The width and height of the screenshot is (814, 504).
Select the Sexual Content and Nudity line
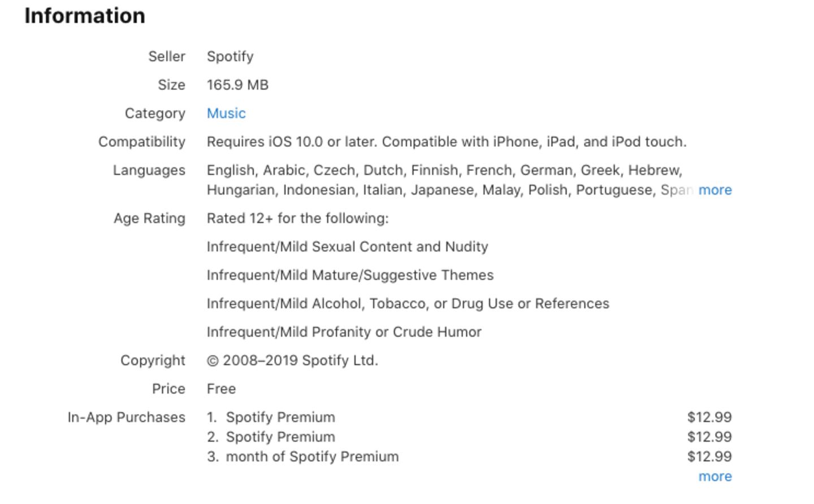(x=347, y=247)
